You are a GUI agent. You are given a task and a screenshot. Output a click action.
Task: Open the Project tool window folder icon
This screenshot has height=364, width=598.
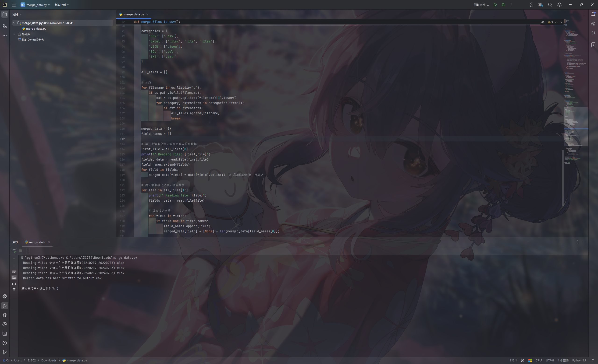click(x=5, y=14)
